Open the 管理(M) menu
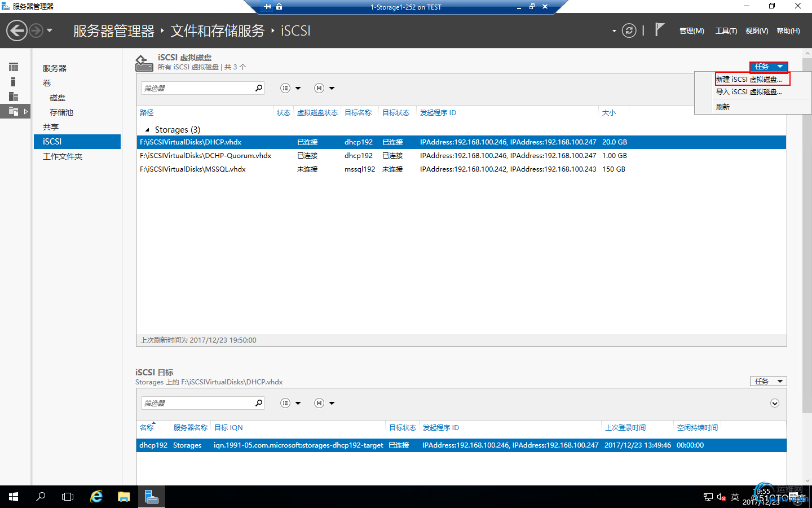The image size is (812, 508). point(691,31)
